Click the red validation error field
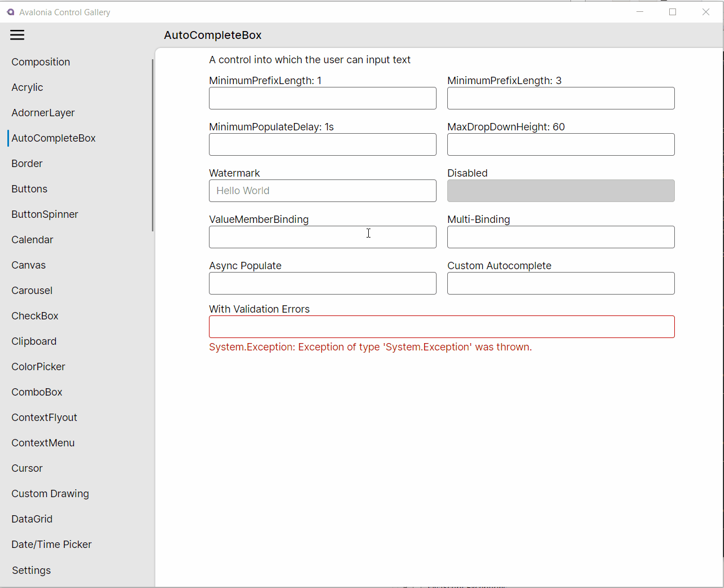This screenshot has width=724, height=588. pos(442,327)
